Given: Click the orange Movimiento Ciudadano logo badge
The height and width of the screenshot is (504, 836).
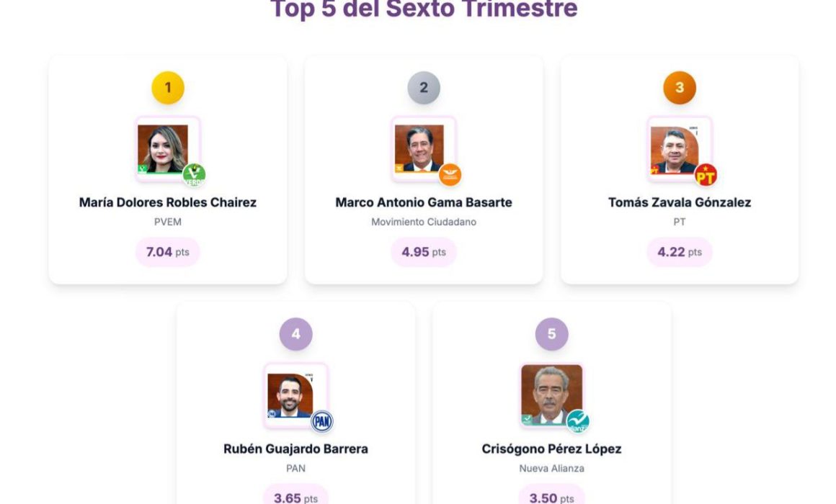Looking at the screenshot, I should (x=450, y=174).
